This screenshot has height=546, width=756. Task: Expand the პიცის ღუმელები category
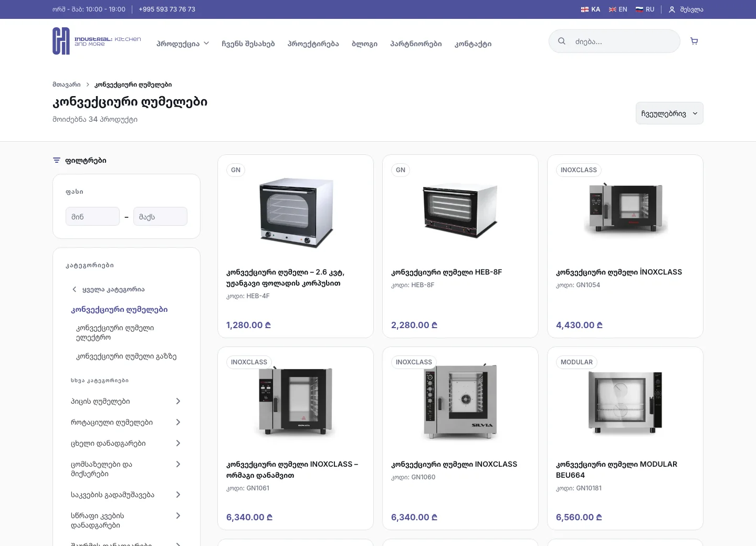[x=178, y=401]
